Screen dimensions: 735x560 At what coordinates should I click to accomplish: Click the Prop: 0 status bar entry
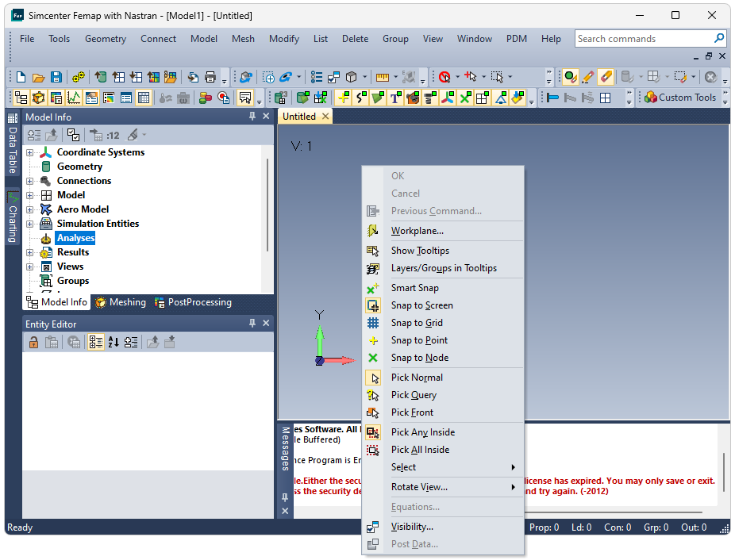[544, 527]
